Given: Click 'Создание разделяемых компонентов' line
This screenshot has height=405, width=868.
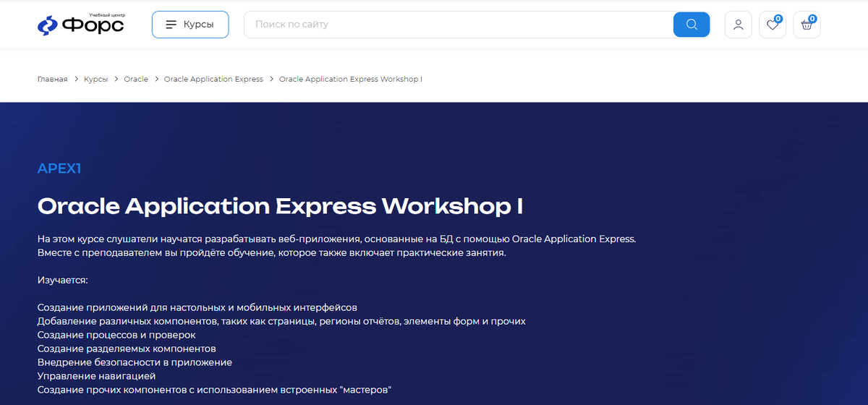Looking at the screenshot, I should [127, 349].
